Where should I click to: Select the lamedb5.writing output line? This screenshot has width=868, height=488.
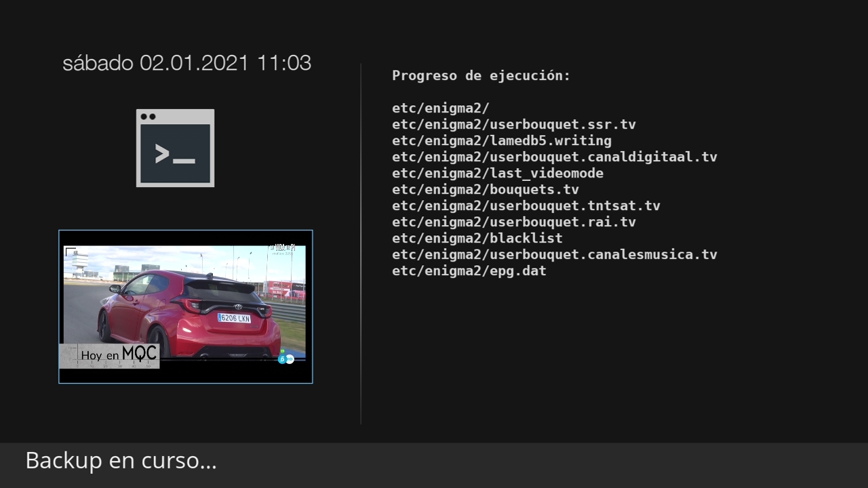(x=501, y=141)
